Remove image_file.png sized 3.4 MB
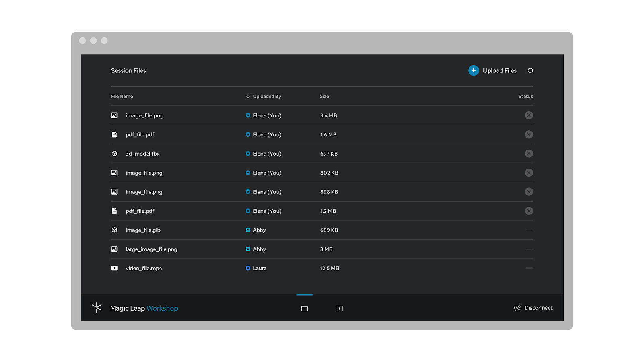The width and height of the screenshot is (644, 362). click(529, 115)
